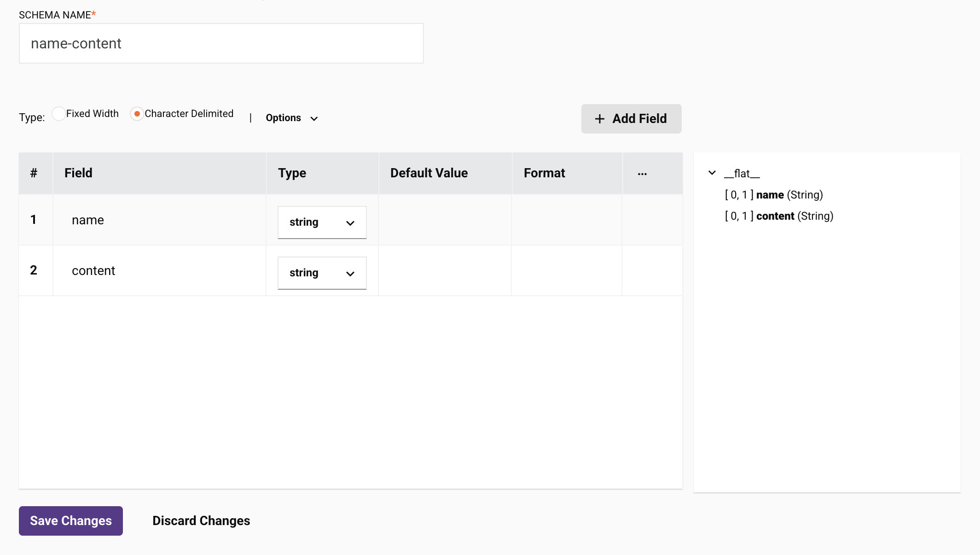Open the type dropdown for name field
Viewport: 980px width, 555px height.
pos(322,222)
